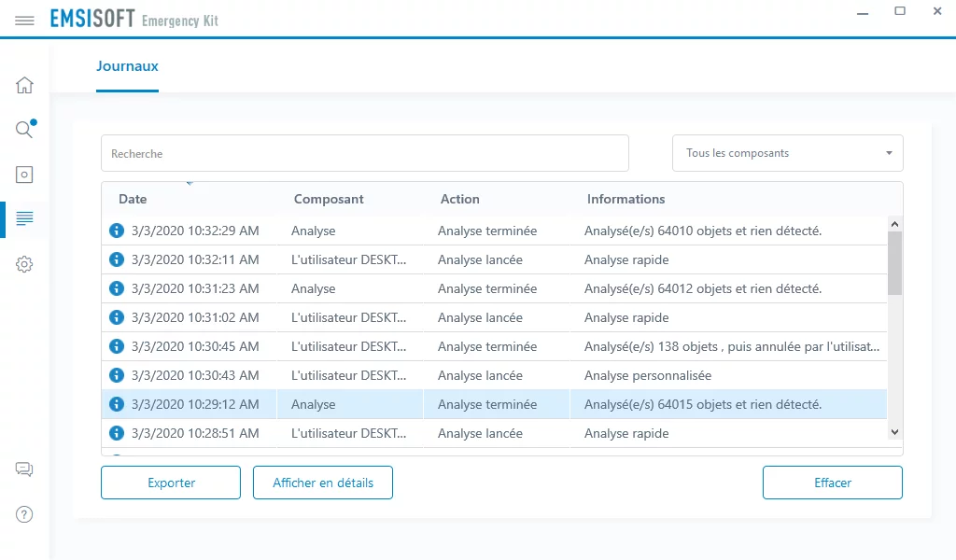Click Afficher en détails button
The height and width of the screenshot is (560, 956).
(323, 483)
